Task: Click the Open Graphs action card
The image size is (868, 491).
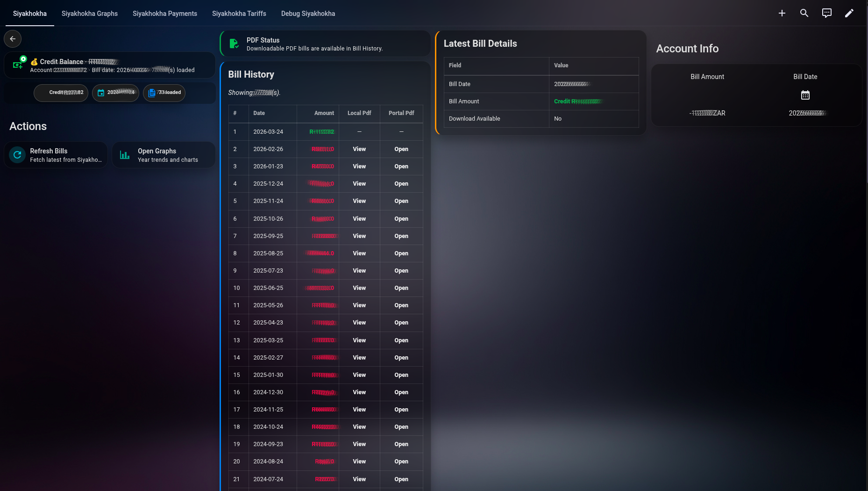Action: click(164, 155)
